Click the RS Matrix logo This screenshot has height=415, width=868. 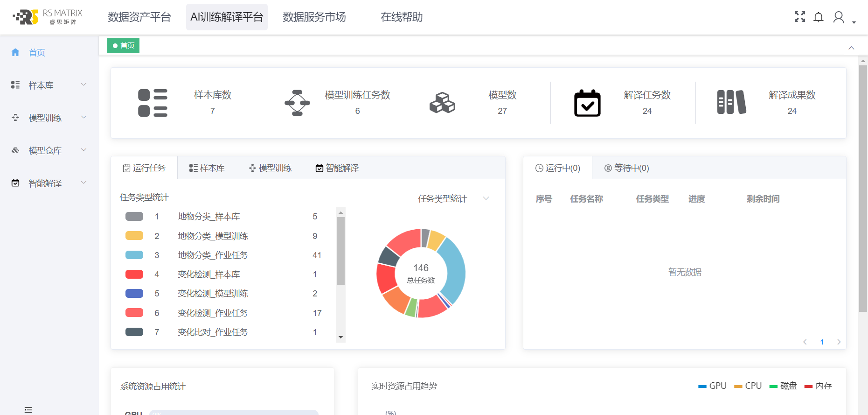[x=47, y=17]
